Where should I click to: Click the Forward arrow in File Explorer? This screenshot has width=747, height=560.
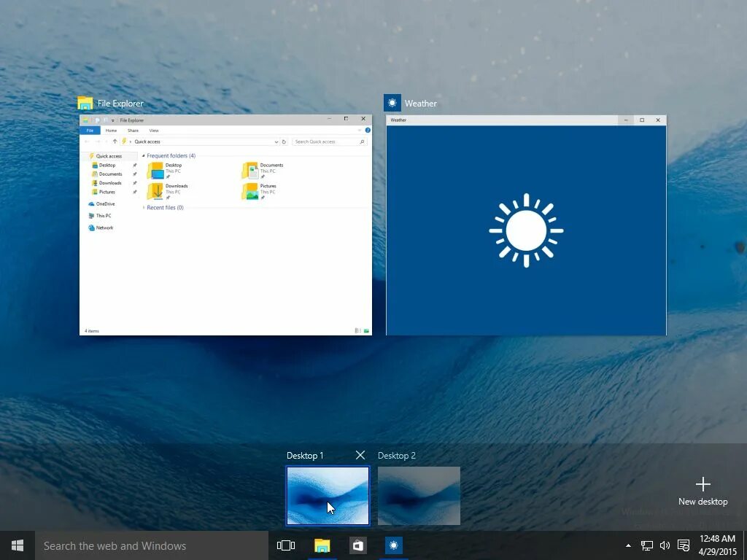(x=98, y=141)
